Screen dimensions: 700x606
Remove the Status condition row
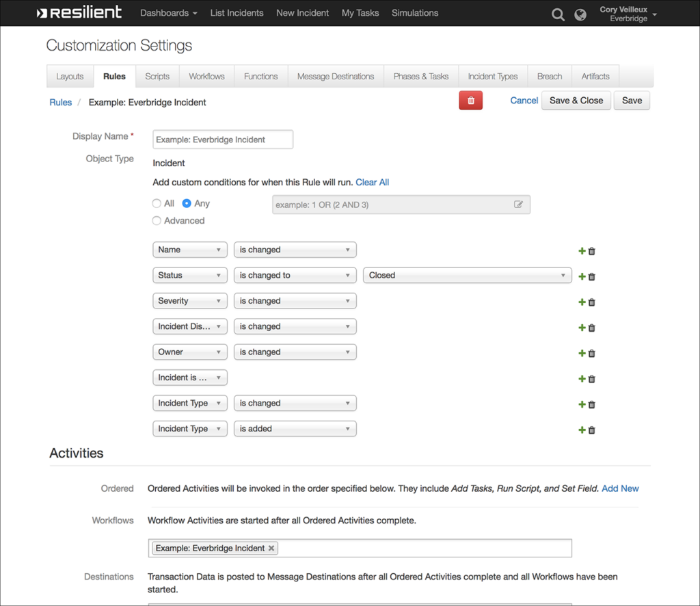coord(592,276)
